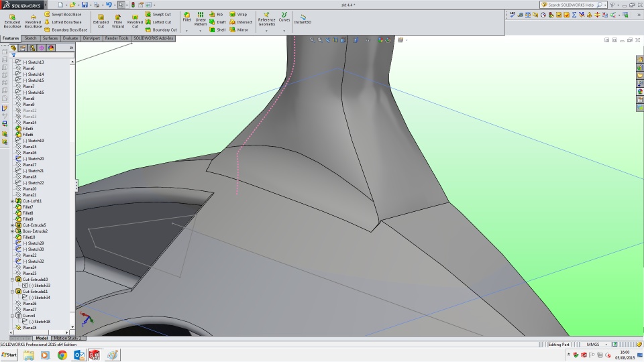Select (-) Sketch20 in the feature tree
The height and width of the screenshot is (362, 644).
[x=30, y=158]
